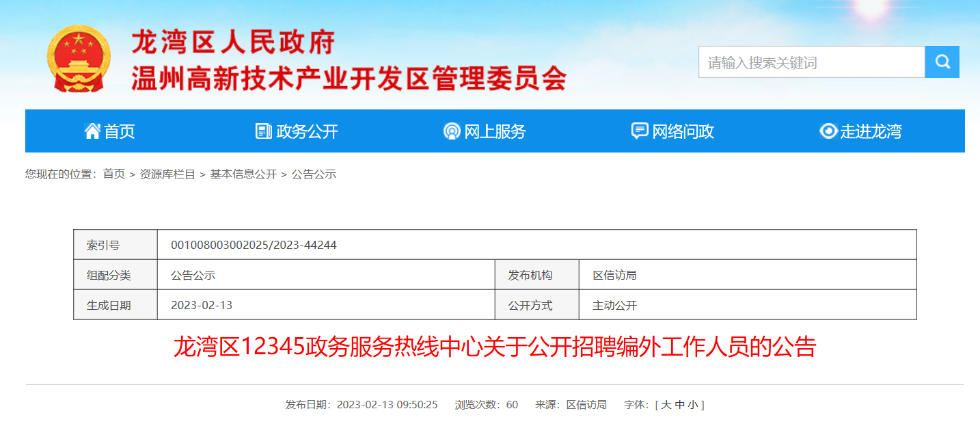Click the site title 龙湾区人民政府
The width and height of the screenshot is (980, 424).
point(233,42)
